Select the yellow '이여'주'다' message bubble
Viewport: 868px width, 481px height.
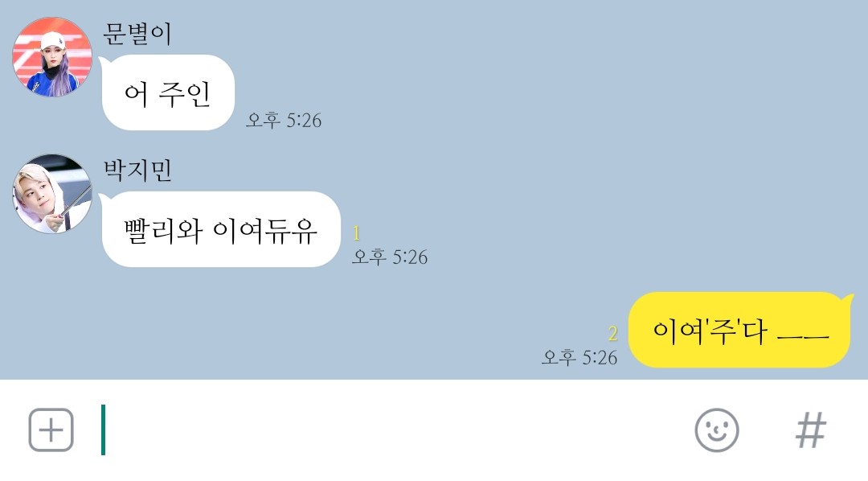pos(740,330)
